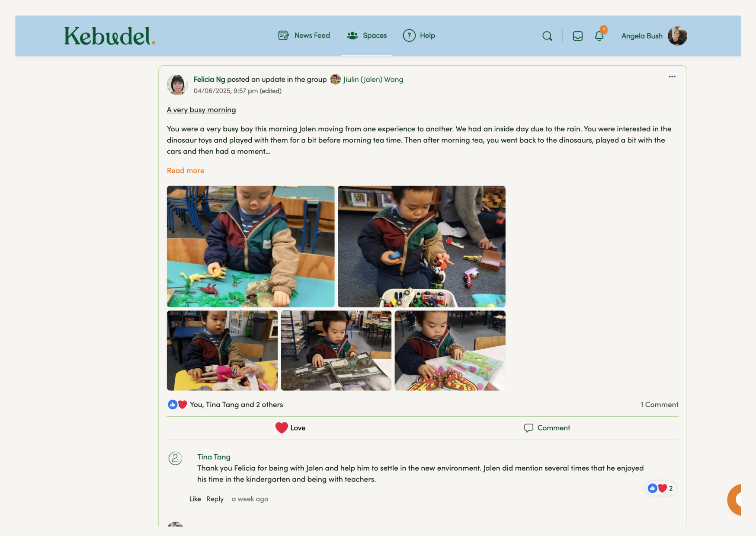756x536 pixels.
Task: Open the post options three-dot menu
Action: pos(672,77)
